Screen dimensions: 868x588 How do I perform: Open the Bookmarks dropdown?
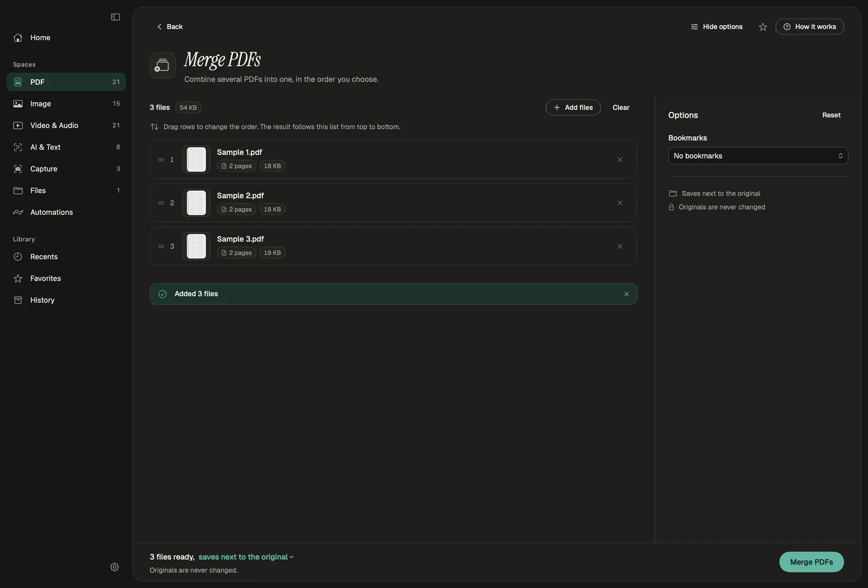point(758,156)
